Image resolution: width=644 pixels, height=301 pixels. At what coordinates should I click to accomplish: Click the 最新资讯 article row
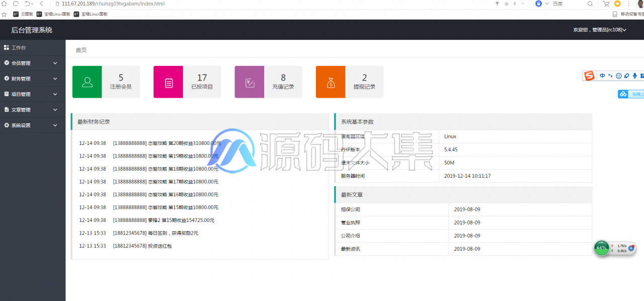[x=463, y=249]
